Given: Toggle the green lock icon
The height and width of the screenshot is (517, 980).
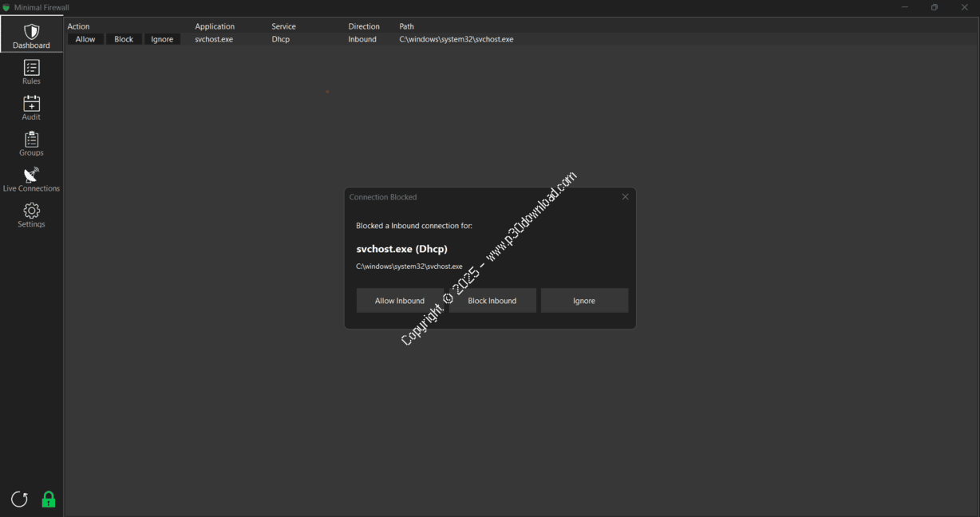Looking at the screenshot, I should coord(49,499).
